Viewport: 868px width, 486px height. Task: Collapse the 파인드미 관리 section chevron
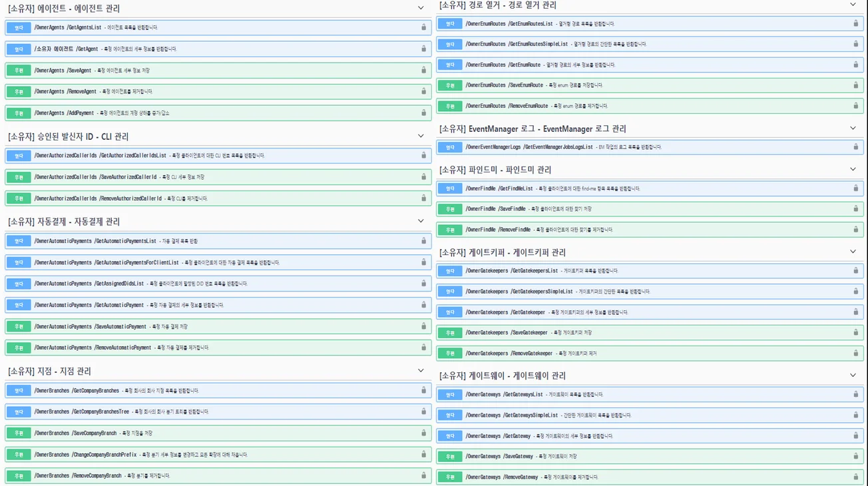tap(853, 169)
